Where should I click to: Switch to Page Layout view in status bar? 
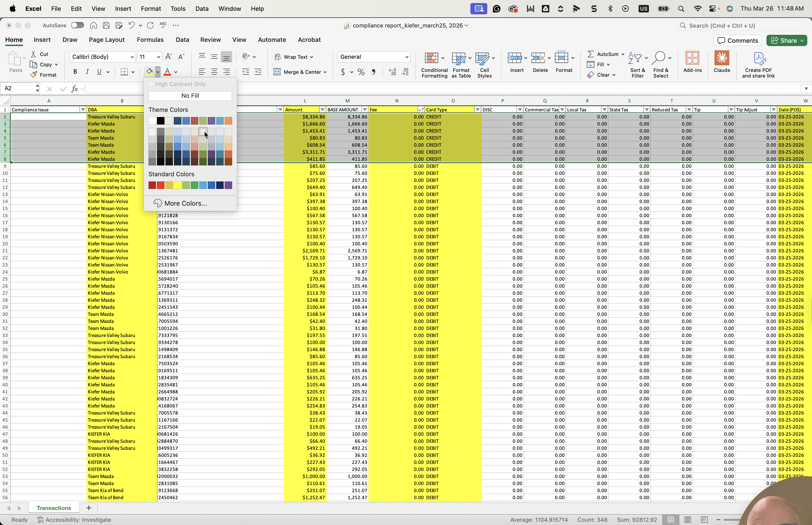click(687, 520)
